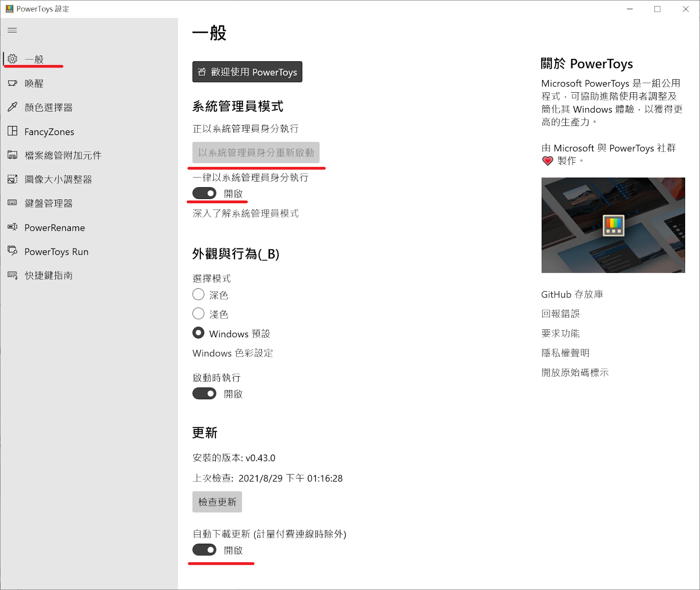Click the PowerToys preview image
This screenshot has width=700, height=590.
pyautogui.click(x=613, y=225)
